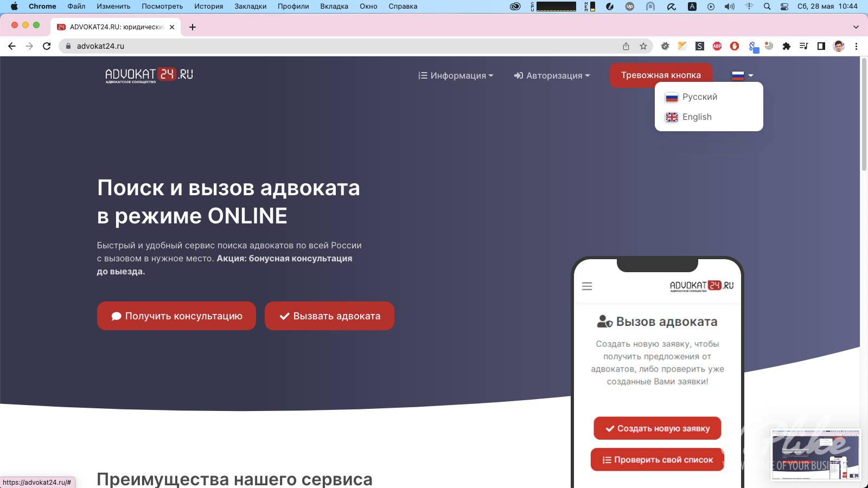Select Русский language option

coord(709,97)
